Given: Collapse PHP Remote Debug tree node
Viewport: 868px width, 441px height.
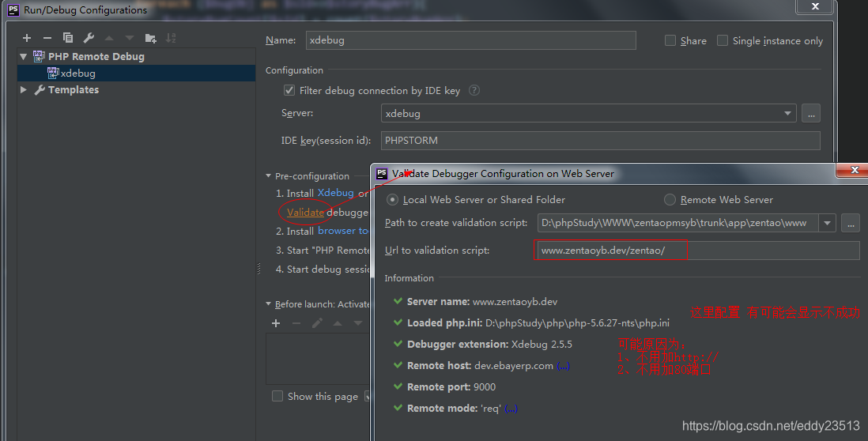Looking at the screenshot, I should click(23, 56).
